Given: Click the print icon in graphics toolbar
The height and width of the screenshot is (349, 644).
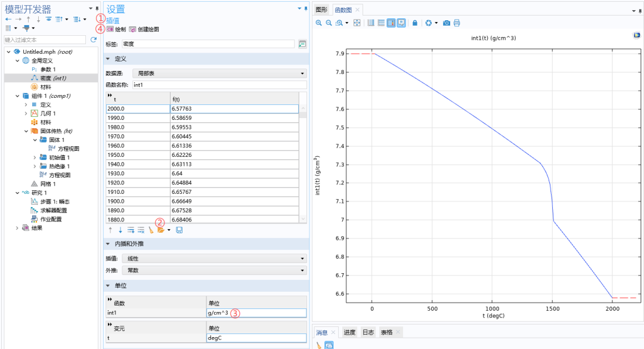Looking at the screenshot, I should [x=457, y=23].
